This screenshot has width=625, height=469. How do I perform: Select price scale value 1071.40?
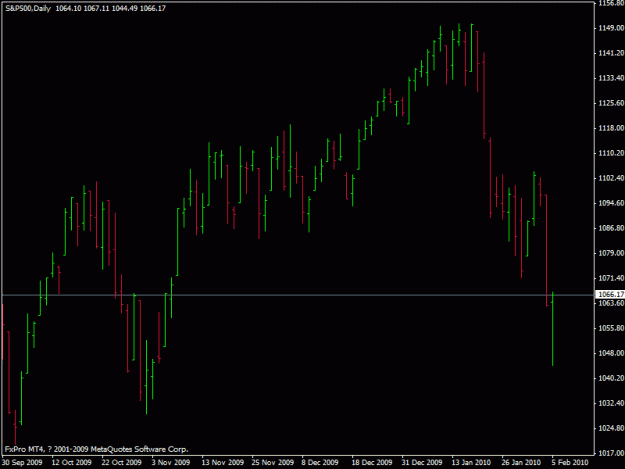(x=611, y=278)
